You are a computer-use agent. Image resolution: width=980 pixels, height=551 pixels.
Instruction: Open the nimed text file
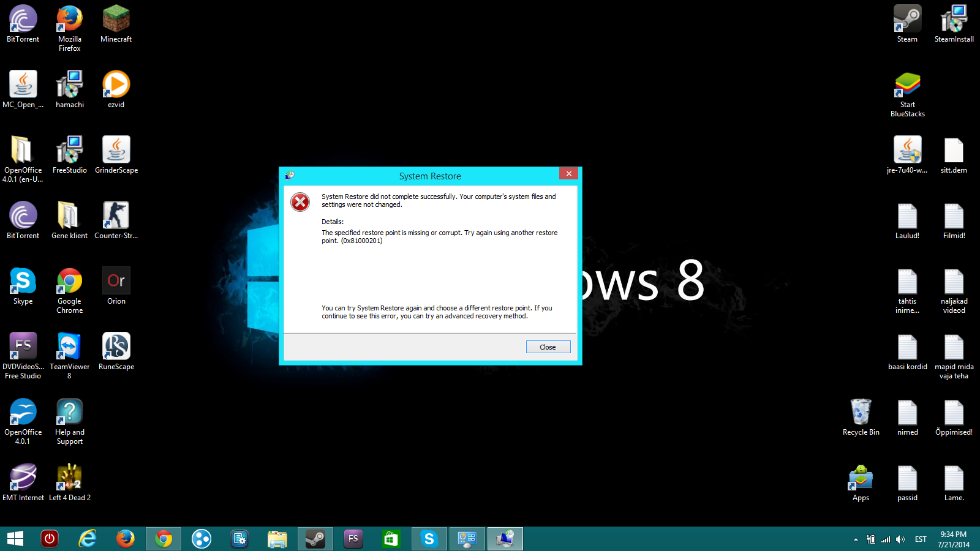click(x=907, y=416)
